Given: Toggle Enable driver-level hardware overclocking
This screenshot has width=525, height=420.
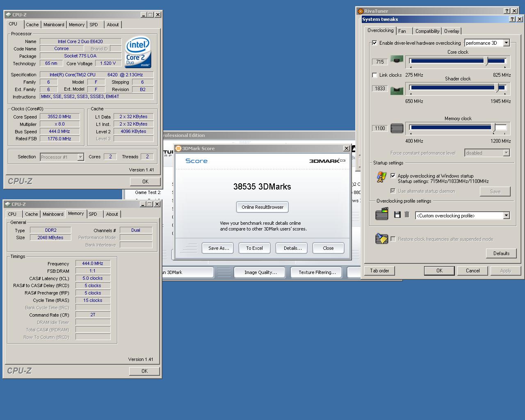Looking at the screenshot, I should coord(374,43).
